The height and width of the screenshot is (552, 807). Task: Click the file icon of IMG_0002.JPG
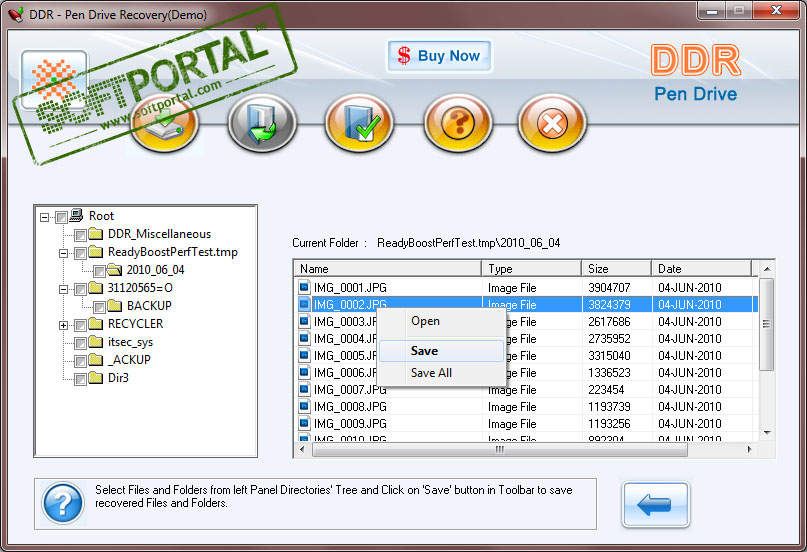click(x=305, y=304)
